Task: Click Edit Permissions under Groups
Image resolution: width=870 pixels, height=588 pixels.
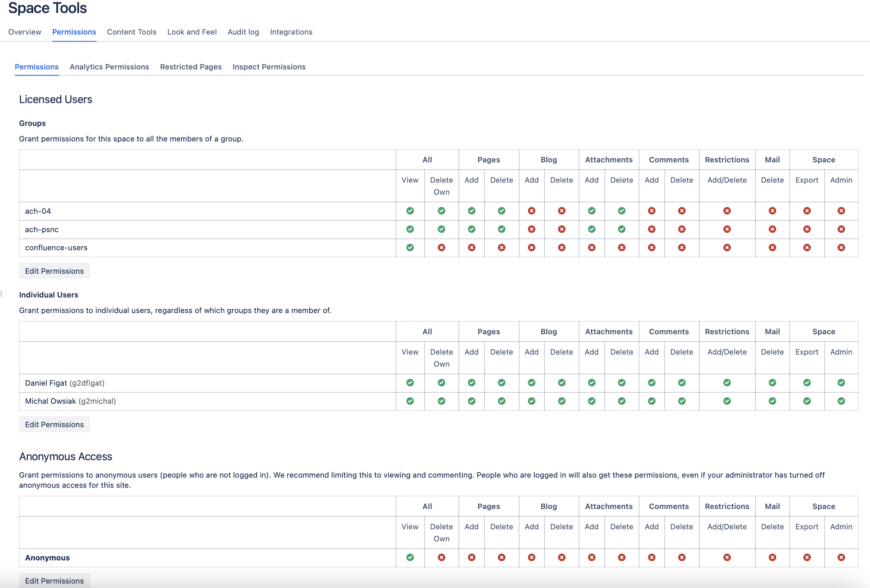Action: pyautogui.click(x=54, y=271)
